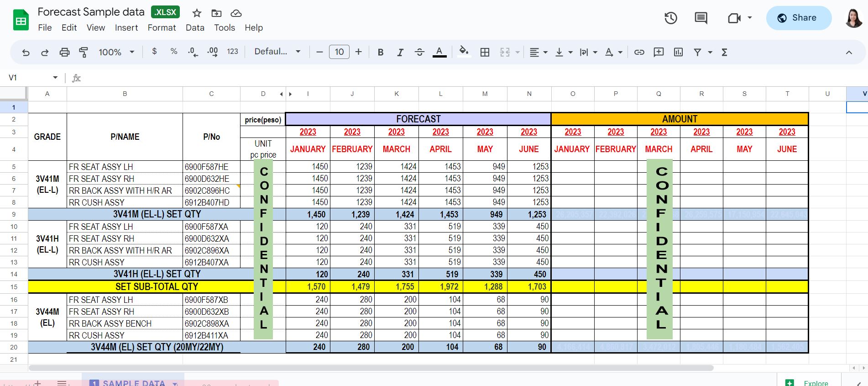This screenshot has width=868, height=386.
Task: Decrease font size with minus button
Action: (319, 52)
